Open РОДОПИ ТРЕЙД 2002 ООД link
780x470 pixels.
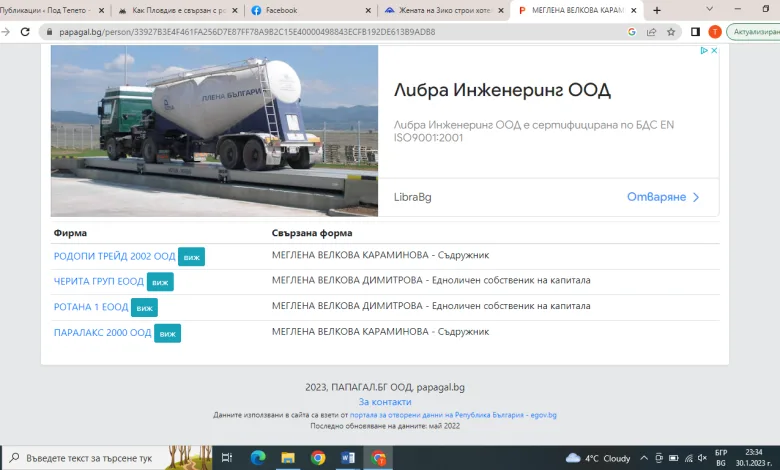pyautogui.click(x=114, y=256)
